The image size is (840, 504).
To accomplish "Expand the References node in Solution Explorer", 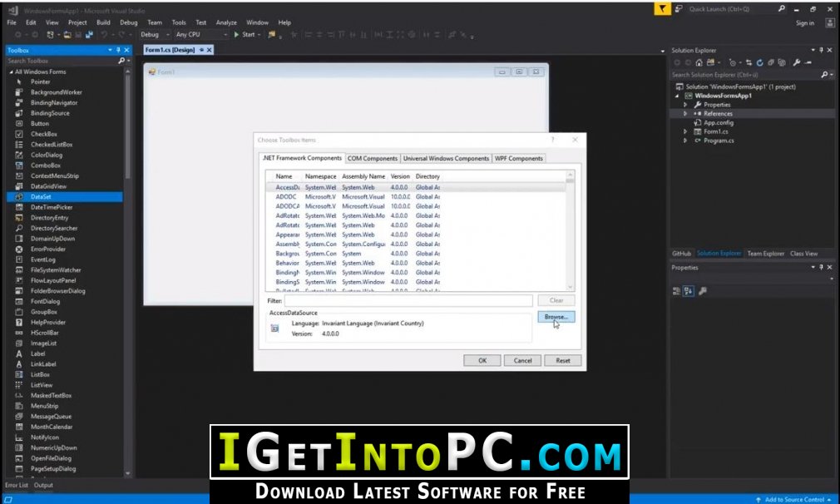I will 685,114.
